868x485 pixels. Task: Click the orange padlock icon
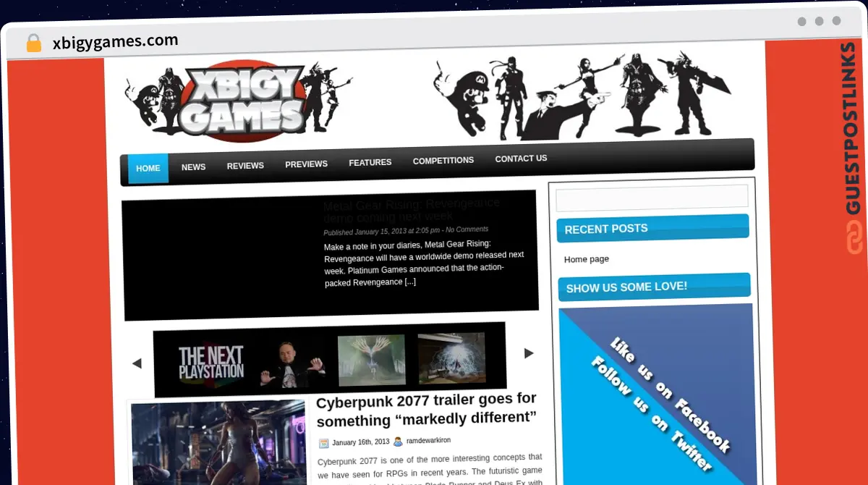pos(33,43)
